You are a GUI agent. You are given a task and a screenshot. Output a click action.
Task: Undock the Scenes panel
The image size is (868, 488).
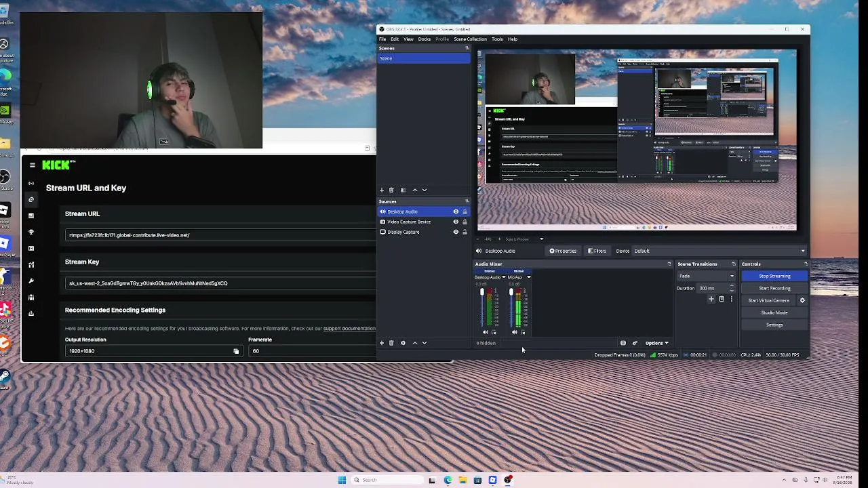coord(467,48)
